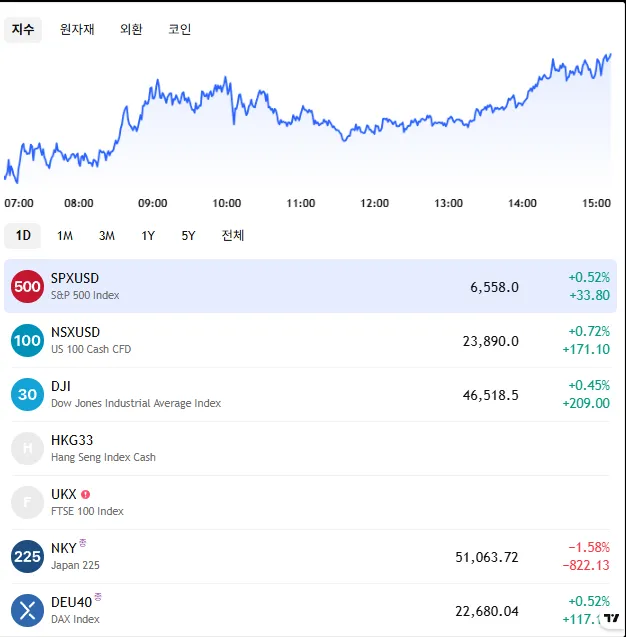Screen dimensions: 626x637
Task: Click the 07:00 time axis label
Action: pos(19,203)
